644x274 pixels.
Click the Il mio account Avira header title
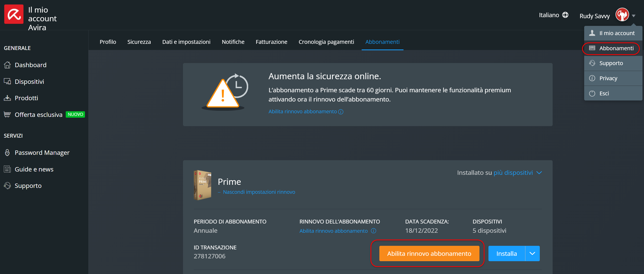click(x=42, y=19)
